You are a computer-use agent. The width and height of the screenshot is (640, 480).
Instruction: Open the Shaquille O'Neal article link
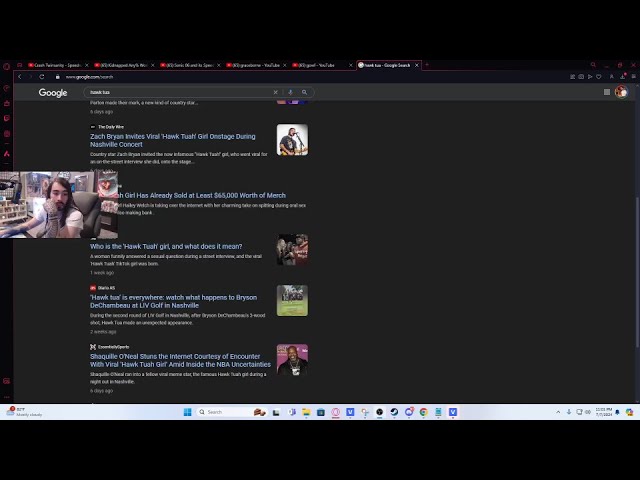tap(180, 360)
